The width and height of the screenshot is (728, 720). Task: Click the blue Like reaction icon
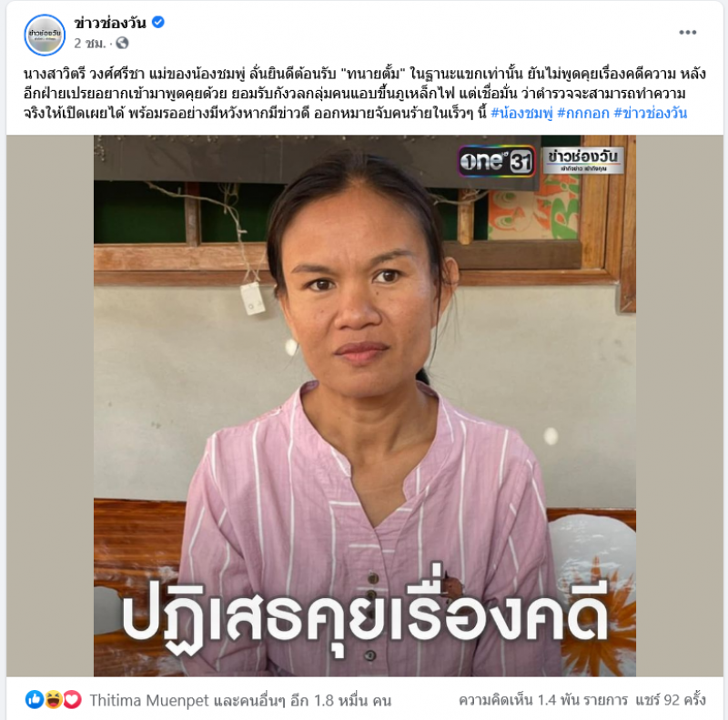pos(35,699)
